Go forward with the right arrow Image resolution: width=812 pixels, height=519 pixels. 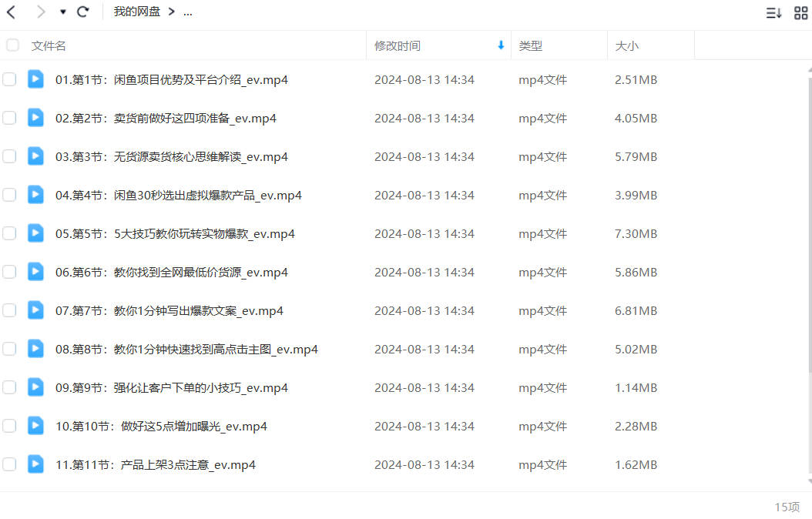point(41,12)
